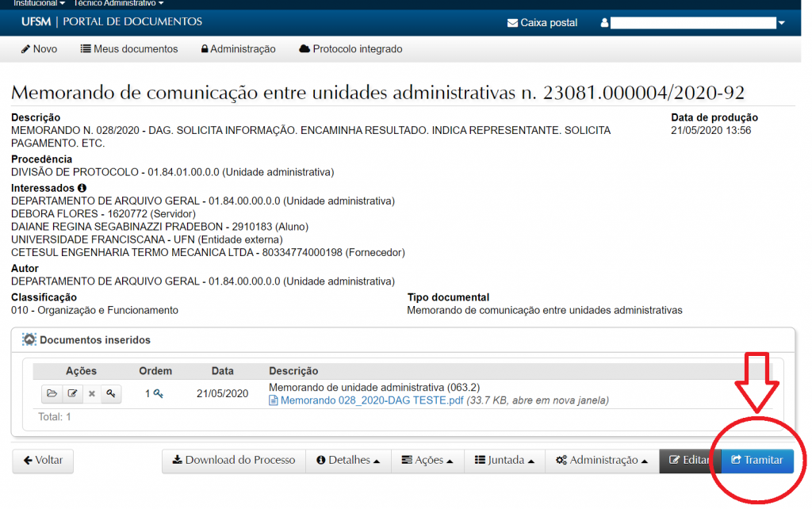The width and height of the screenshot is (812, 509).
Task: Click the Voltar back button
Action: coord(43,461)
